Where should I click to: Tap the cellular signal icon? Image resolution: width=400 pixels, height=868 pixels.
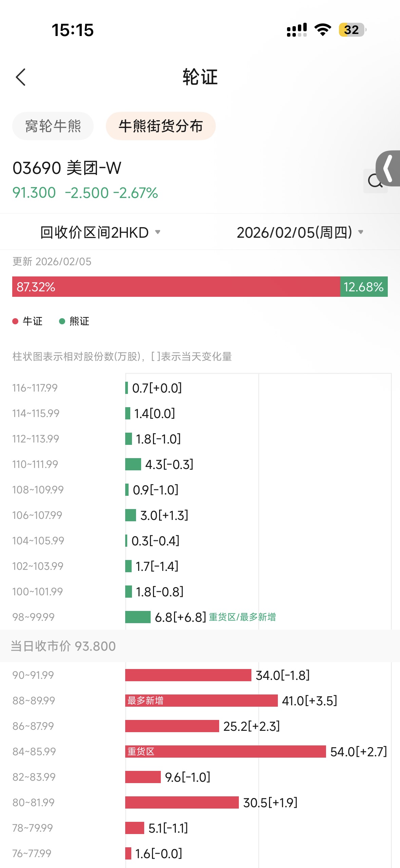[297, 30]
